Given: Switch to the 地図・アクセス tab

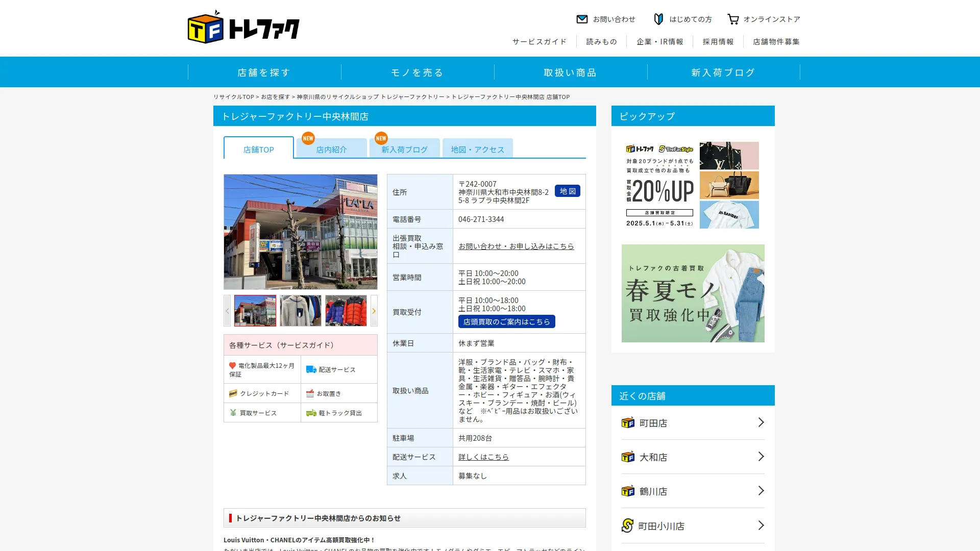Looking at the screenshot, I should tap(478, 148).
